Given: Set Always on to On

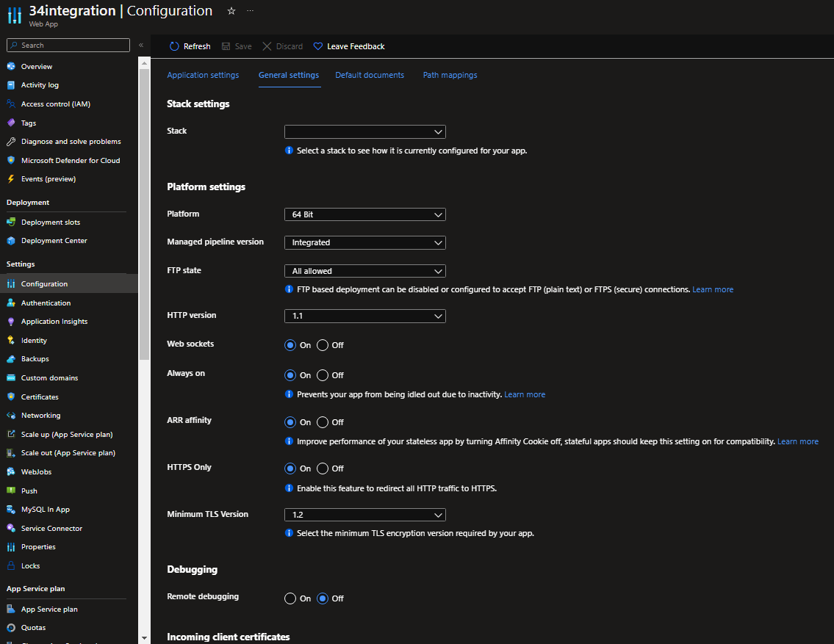Looking at the screenshot, I should tap(290, 375).
